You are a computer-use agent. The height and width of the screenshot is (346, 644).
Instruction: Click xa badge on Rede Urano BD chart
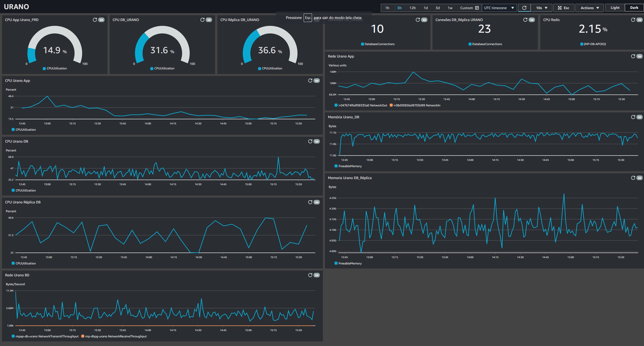pos(317,275)
